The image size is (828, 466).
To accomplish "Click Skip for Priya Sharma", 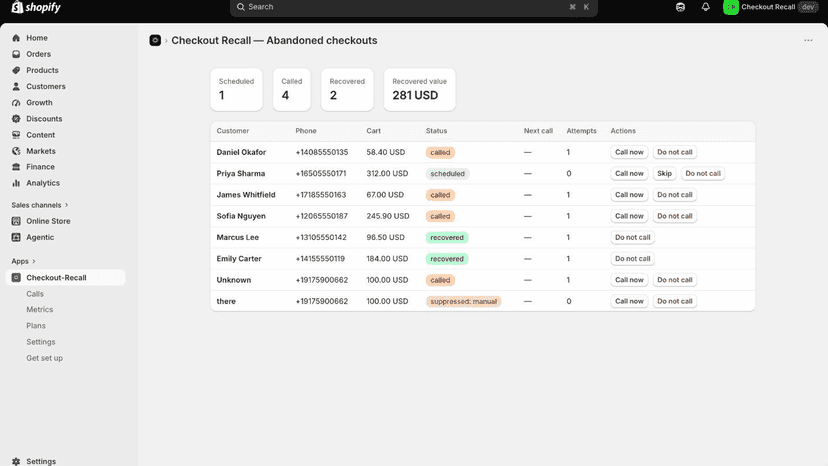I will coord(664,173).
